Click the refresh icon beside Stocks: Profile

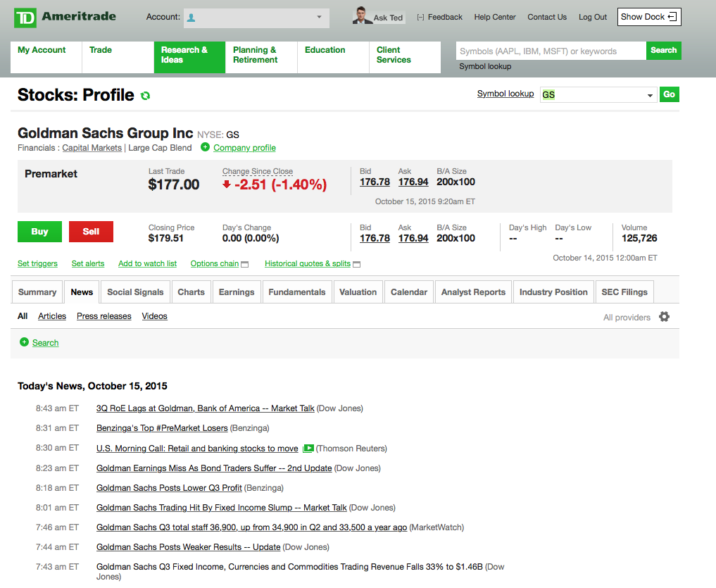pos(145,96)
